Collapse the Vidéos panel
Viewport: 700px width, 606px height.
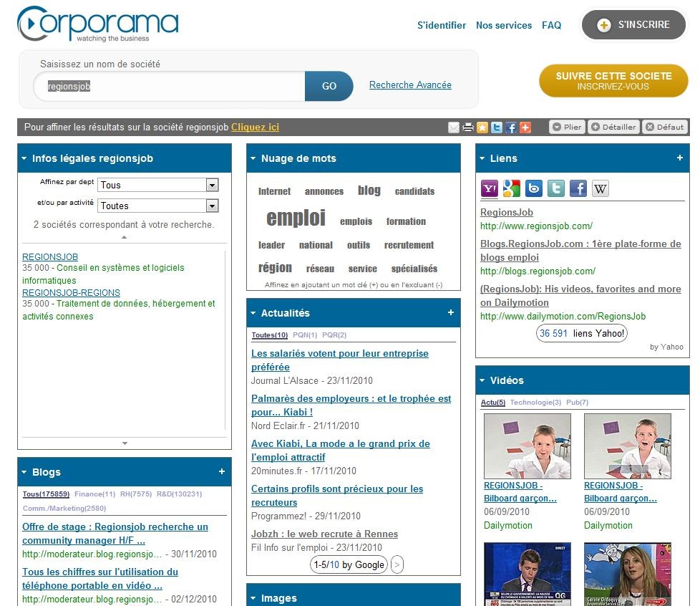click(x=482, y=380)
